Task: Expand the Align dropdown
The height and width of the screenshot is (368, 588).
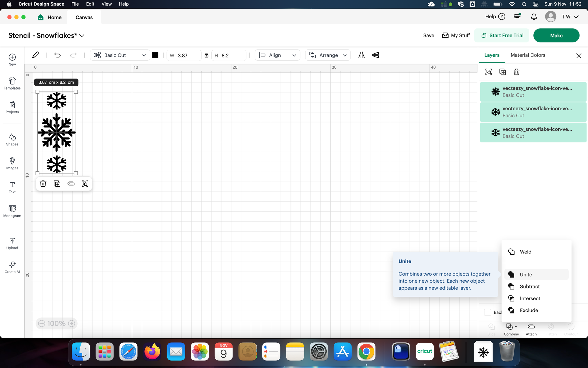Action: pyautogui.click(x=278, y=55)
